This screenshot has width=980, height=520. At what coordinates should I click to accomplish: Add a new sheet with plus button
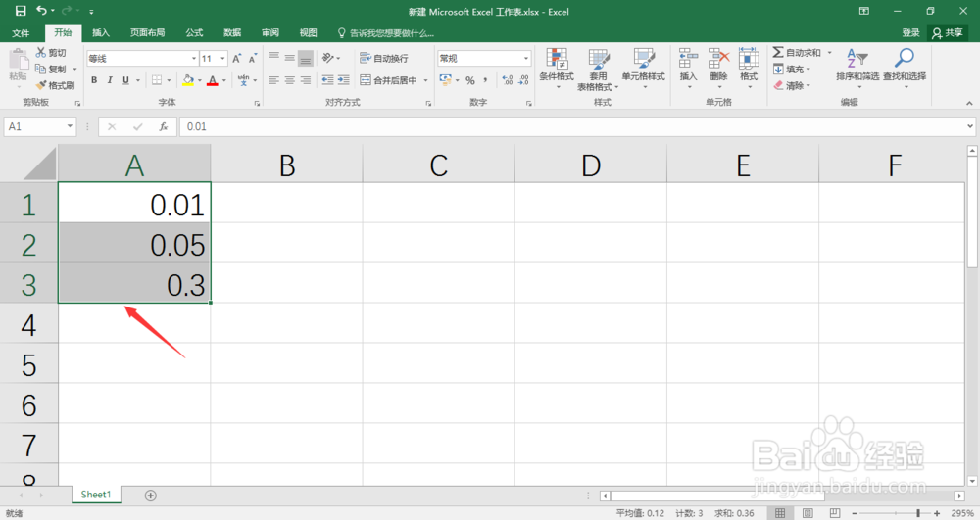pos(151,496)
